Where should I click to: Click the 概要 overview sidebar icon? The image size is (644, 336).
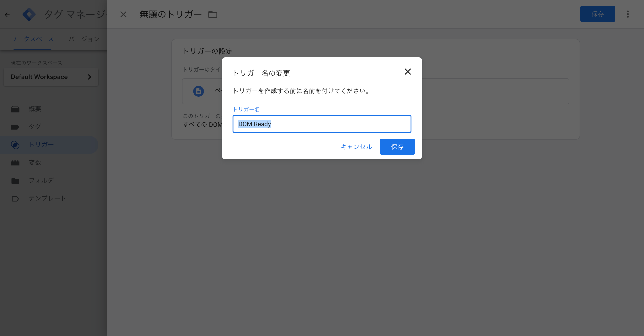coord(15,109)
